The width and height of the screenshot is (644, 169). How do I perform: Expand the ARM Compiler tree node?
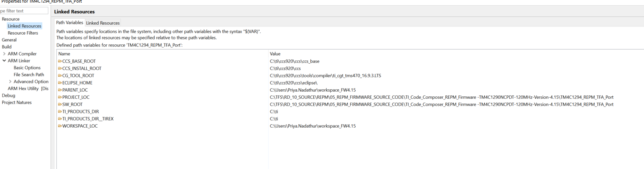click(4, 54)
